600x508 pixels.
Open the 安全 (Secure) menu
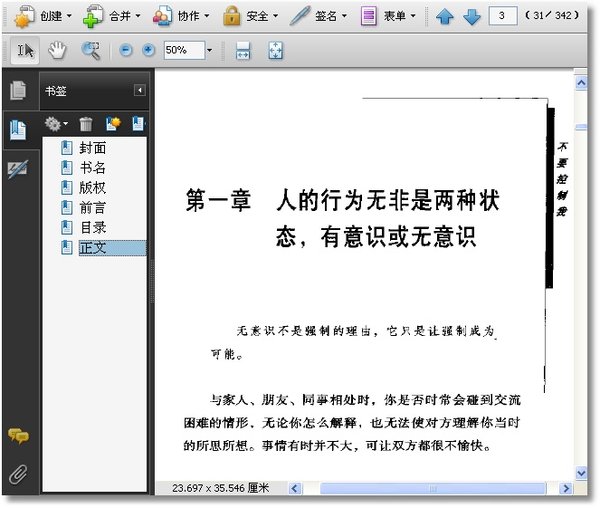[x=250, y=16]
